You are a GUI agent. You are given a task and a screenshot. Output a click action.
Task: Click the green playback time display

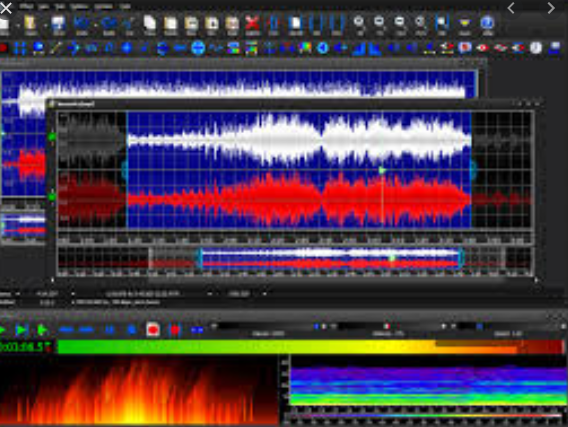click(26, 347)
